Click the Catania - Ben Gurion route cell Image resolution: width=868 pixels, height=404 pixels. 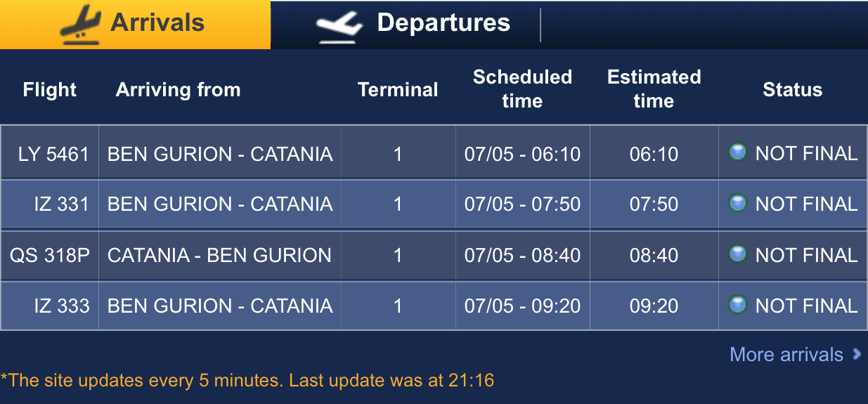(x=219, y=255)
